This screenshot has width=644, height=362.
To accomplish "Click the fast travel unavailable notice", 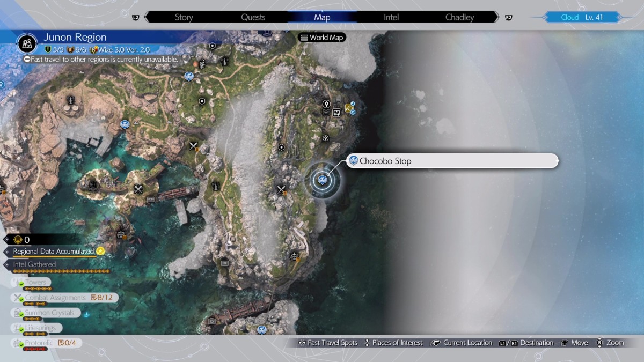I will click(x=101, y=59).
